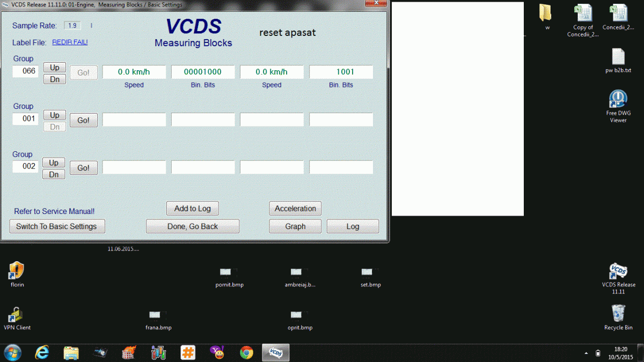Increase Group 066 with its Up button
The height and width of the screenshot is (362, 644).
point(55,68)
